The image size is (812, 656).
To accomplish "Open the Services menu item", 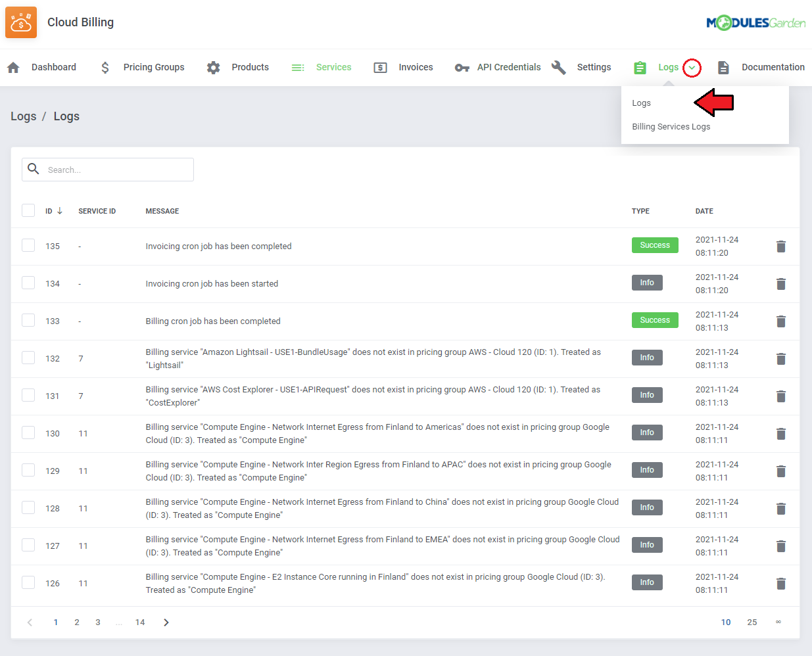I will click(x=333, y=67).
